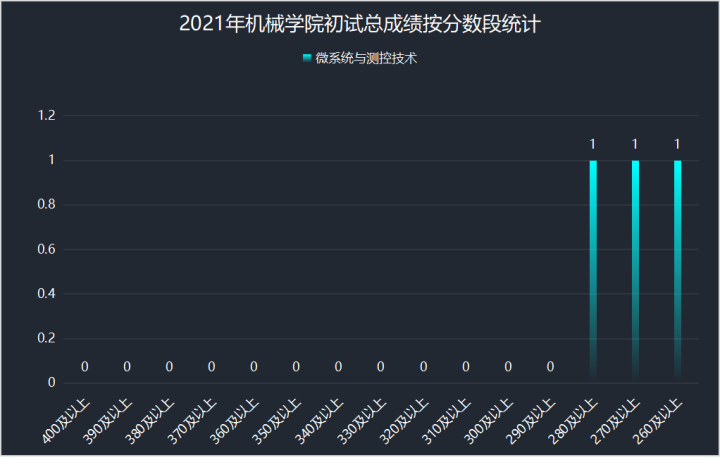
Task: Click the 0 data label above 350及以上
Action: coord(296,367)
